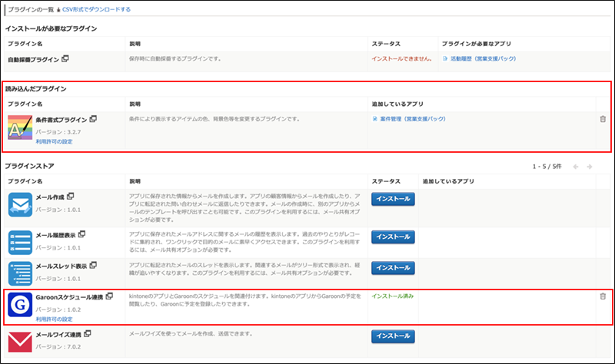Open popup icon next to メール履歴表示
Screen dimensions: 615x364
click(x=81, y=234)
